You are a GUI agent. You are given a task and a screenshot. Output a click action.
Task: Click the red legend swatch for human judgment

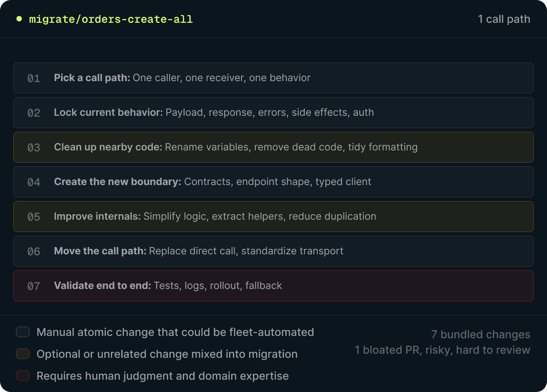click(x=23, y=376)
